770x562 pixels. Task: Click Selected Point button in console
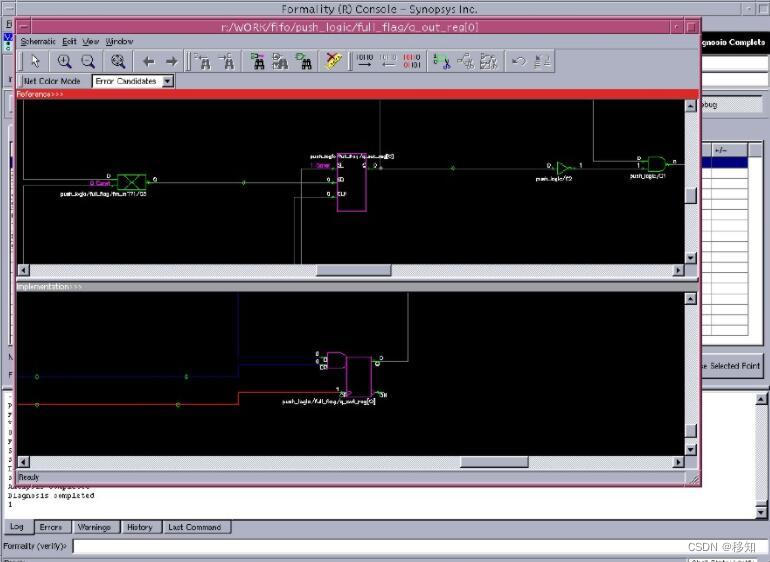coord(733,366)
